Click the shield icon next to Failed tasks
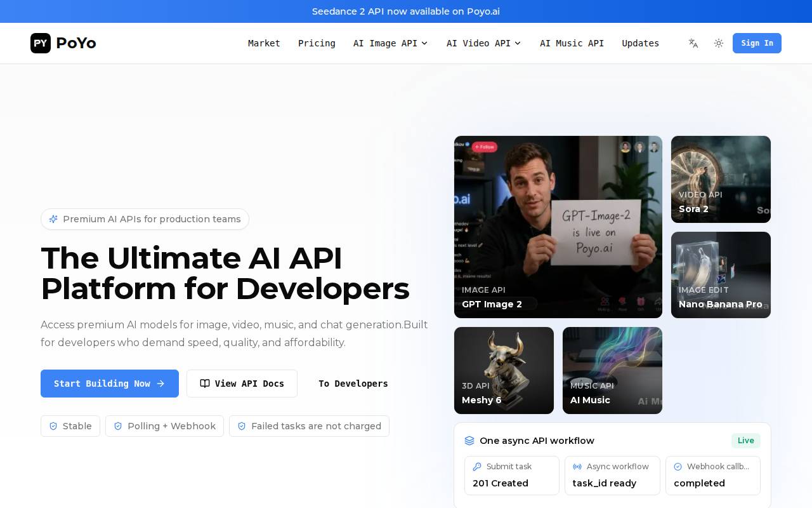This screenshot has height=508, width=812. pyautogui.click(x=242, y=426)
